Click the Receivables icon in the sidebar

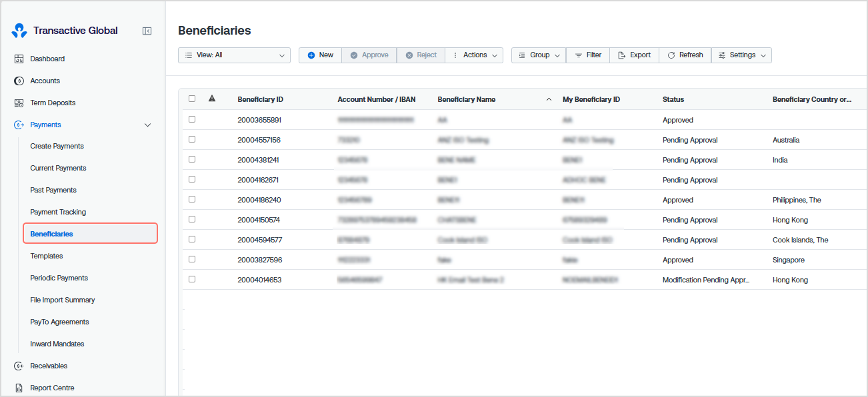click(19, 366)
